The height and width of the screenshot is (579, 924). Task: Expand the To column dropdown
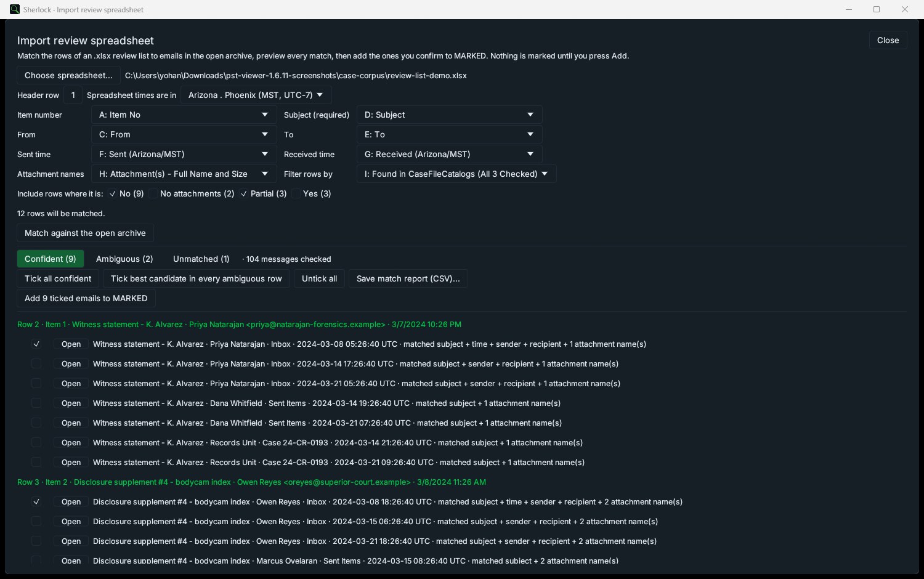449,135
